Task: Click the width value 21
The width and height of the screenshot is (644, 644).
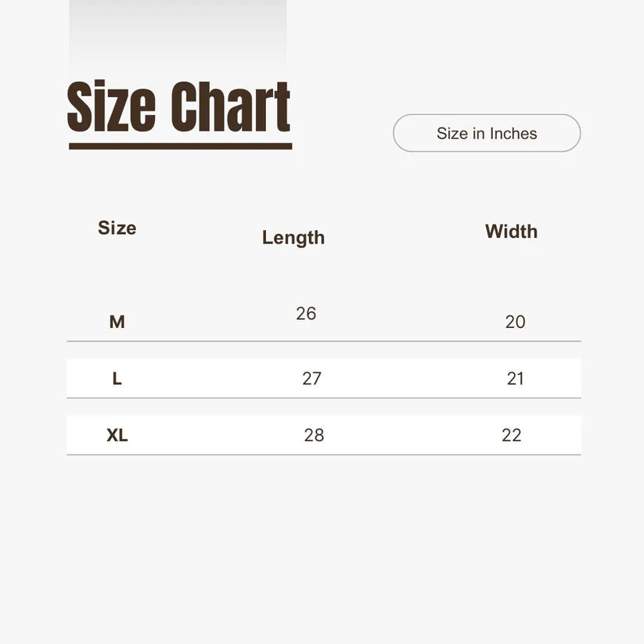Action: point(515,379)
